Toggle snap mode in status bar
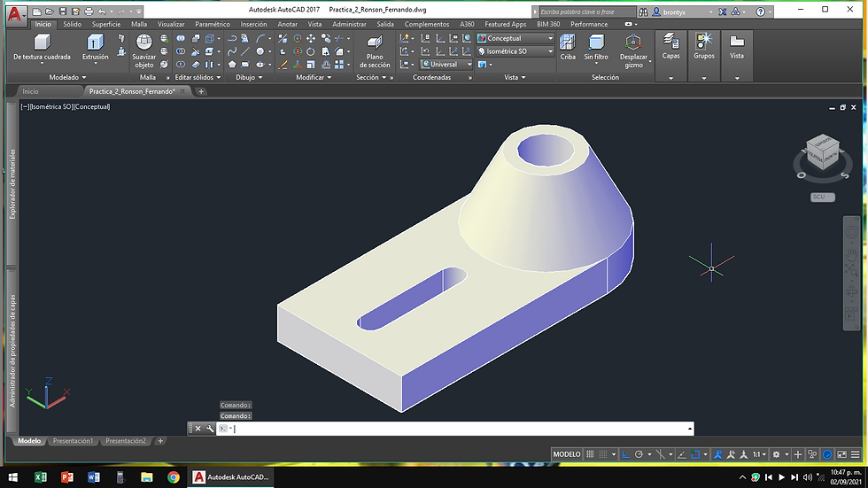The height and width of the screenshot is (488, 868). pyautogui.click(x=603, y=454)
